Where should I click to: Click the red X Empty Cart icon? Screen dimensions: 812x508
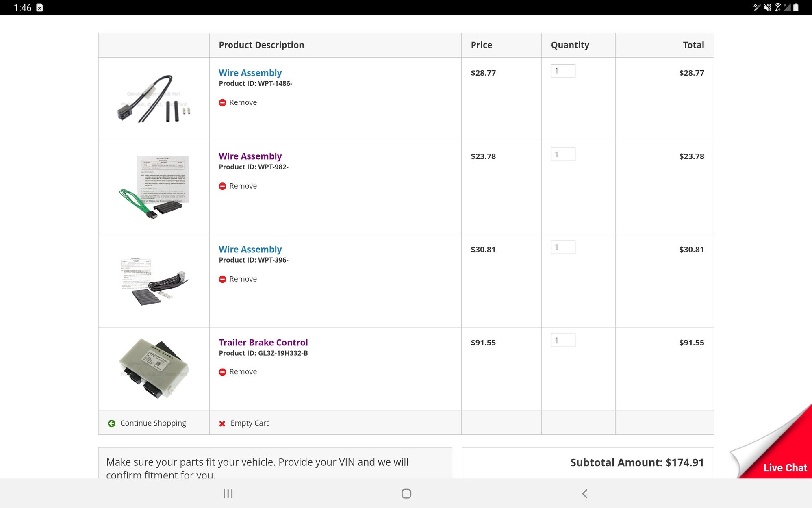tap(222, 423)
